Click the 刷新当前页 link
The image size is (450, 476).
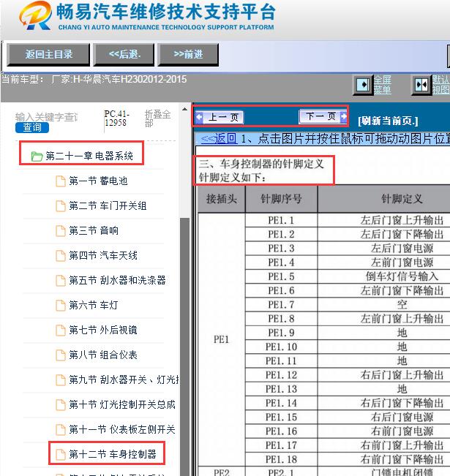(x=388, y=121)
